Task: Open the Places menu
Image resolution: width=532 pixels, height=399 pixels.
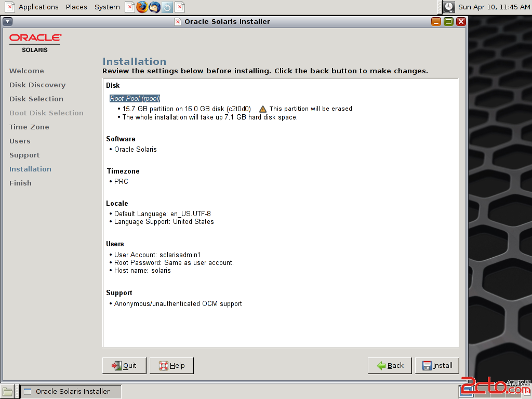Action: (x=76, y=7)
